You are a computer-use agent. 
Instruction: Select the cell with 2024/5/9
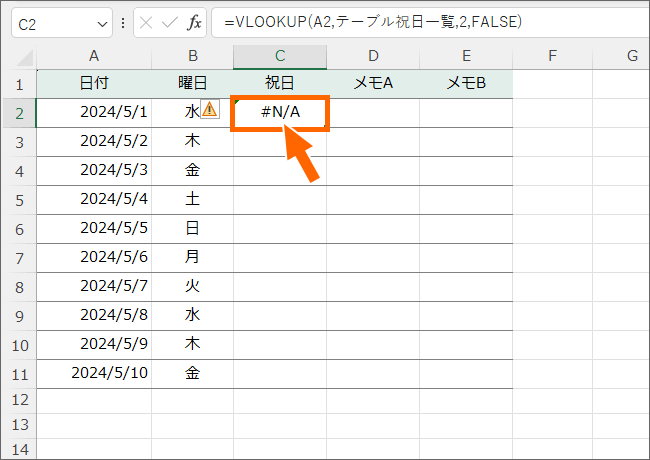[x=94, y=345]
